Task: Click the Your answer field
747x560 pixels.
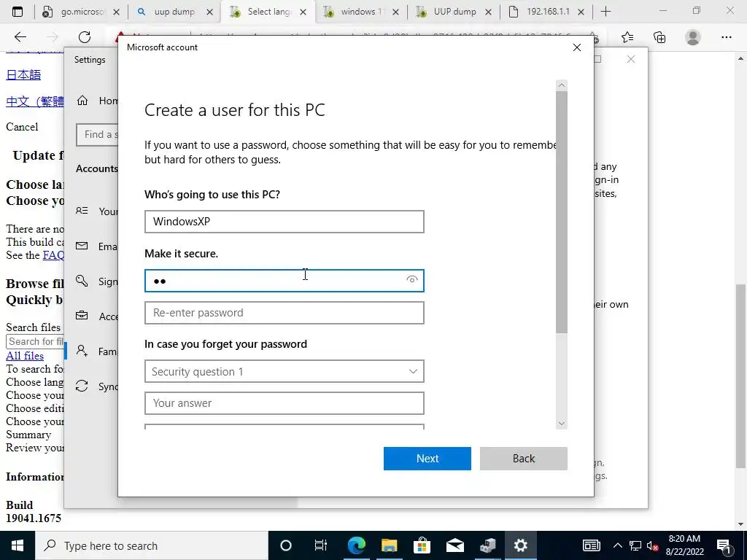Action: 285,403
